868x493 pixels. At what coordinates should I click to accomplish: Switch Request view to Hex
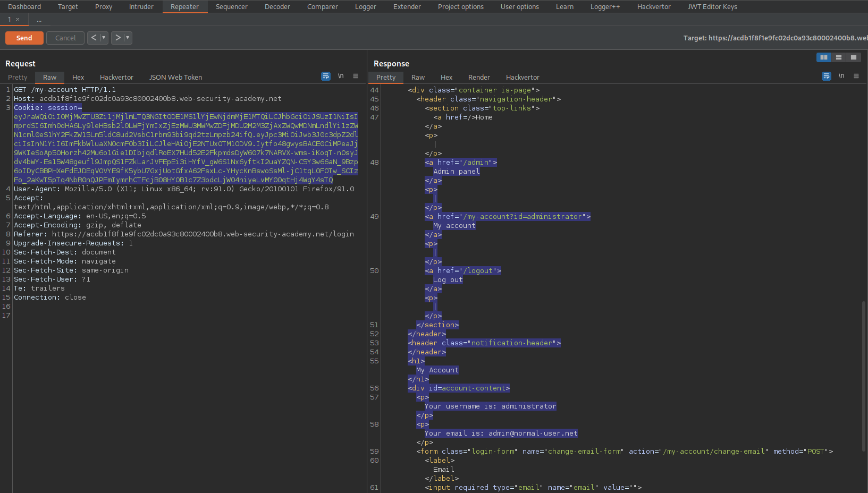point(78,78)
